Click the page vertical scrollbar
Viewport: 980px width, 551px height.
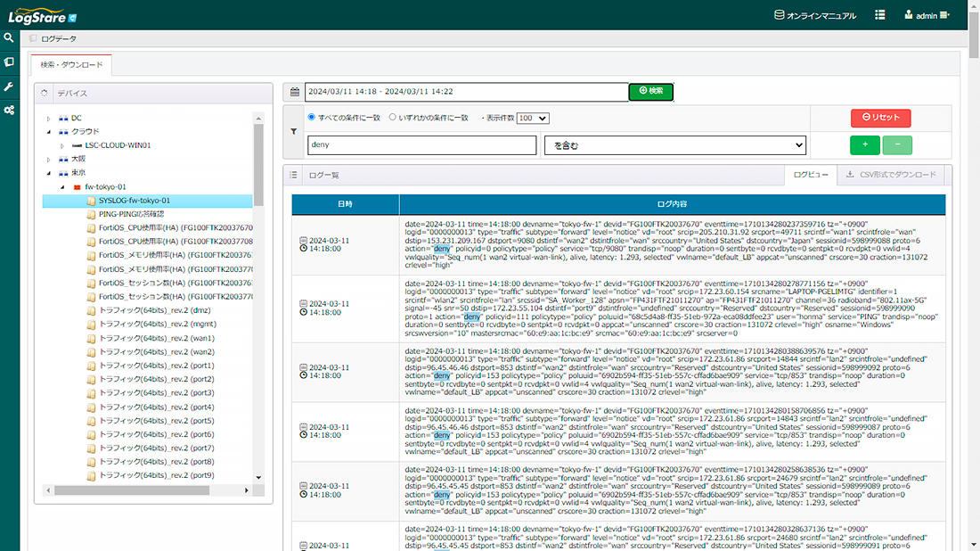974,35
